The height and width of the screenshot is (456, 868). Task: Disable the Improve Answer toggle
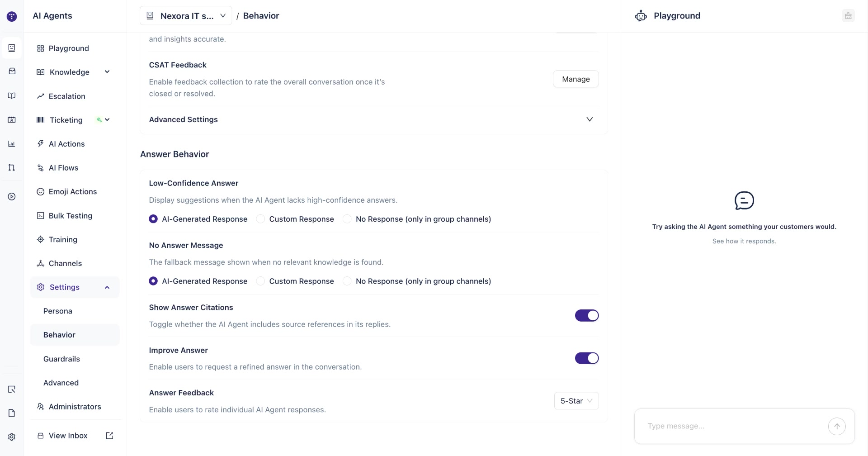tap(587, 358)
